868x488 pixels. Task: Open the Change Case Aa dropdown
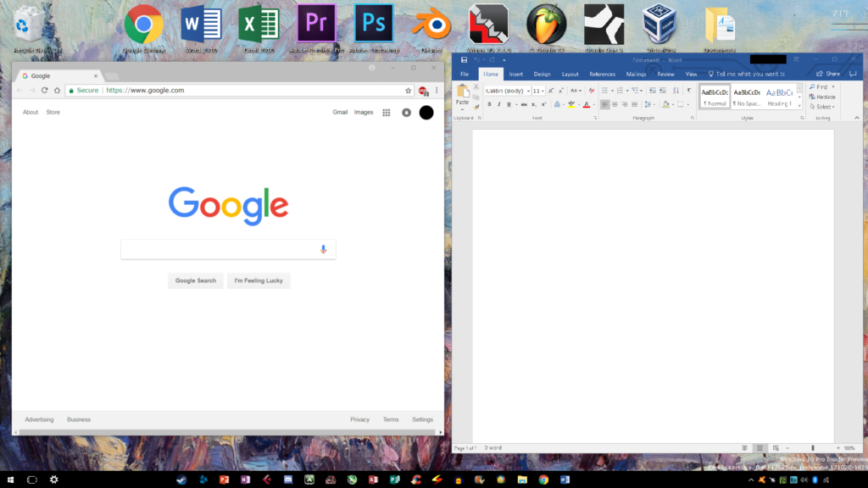(576, 91)
